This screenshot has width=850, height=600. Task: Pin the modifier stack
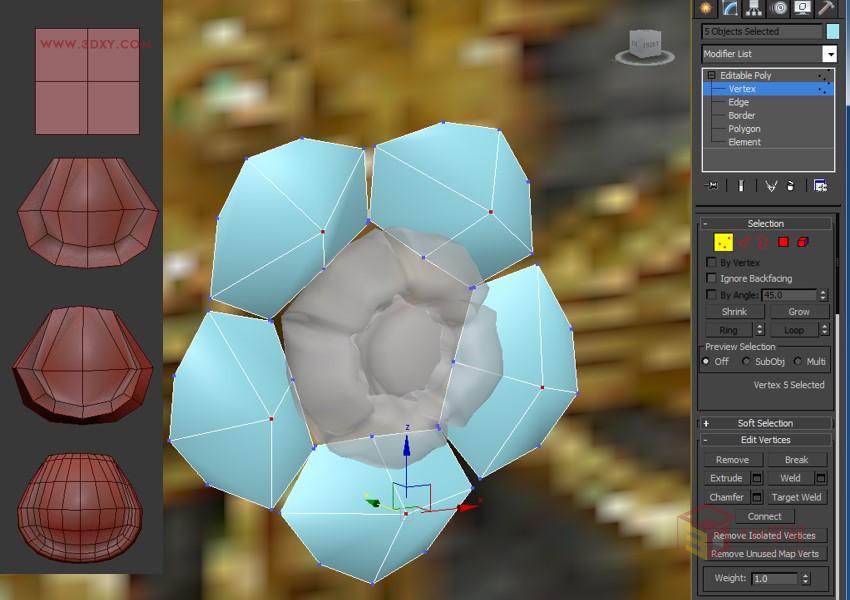click(712, 185)
